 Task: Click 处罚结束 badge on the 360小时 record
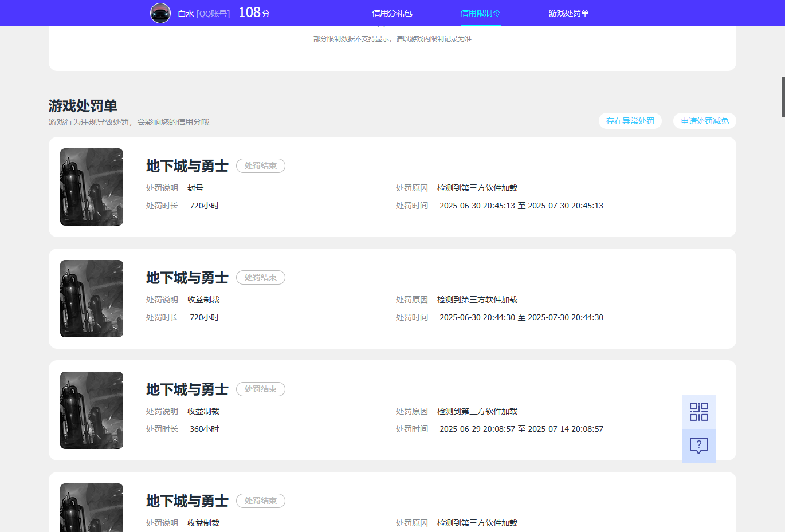261,389
